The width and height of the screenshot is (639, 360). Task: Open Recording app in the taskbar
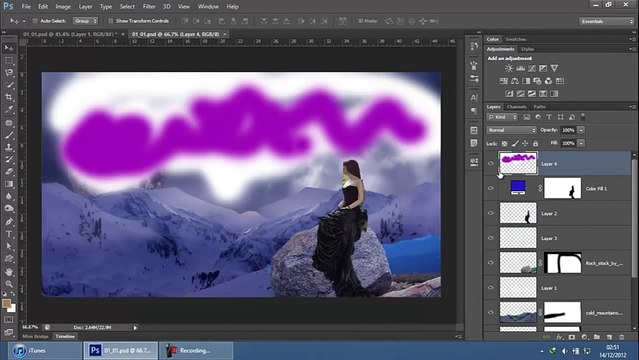click(196, 351)
